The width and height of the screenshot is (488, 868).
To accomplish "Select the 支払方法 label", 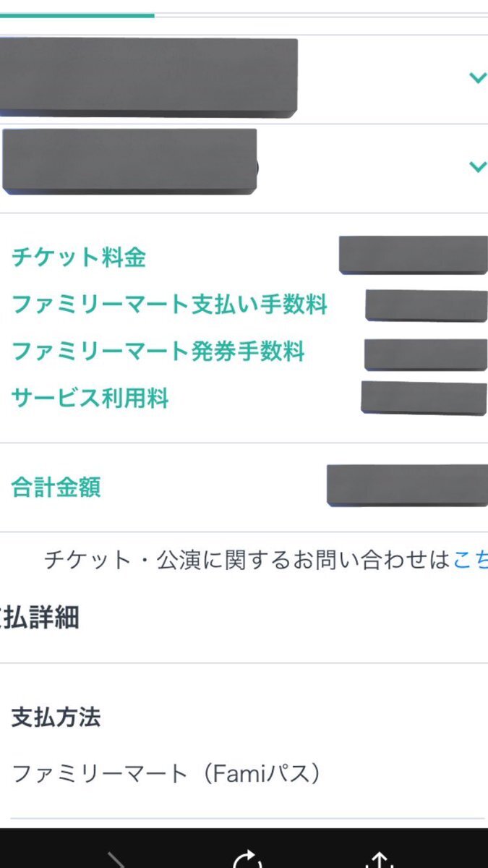I will tap(56, 718).
